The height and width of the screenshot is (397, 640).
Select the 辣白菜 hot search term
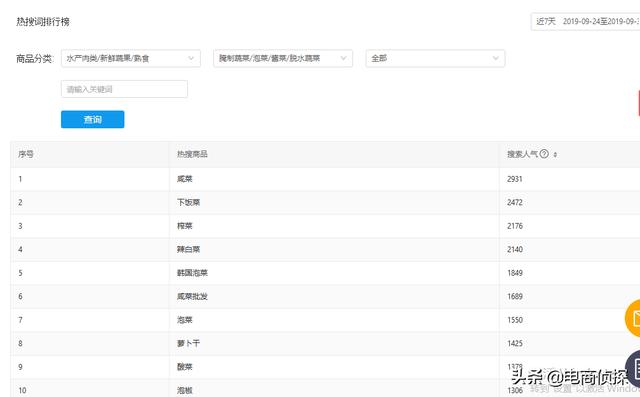click(189, 249)
